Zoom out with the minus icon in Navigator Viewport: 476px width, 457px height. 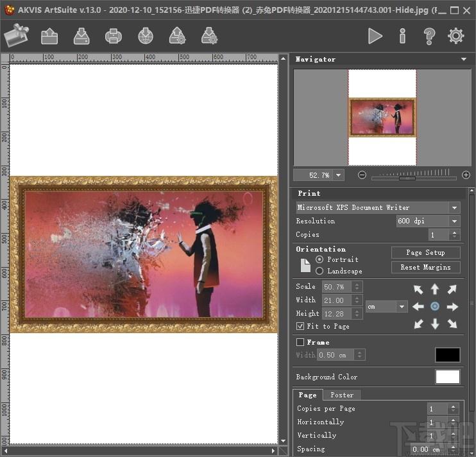click(x=362, y=175)
